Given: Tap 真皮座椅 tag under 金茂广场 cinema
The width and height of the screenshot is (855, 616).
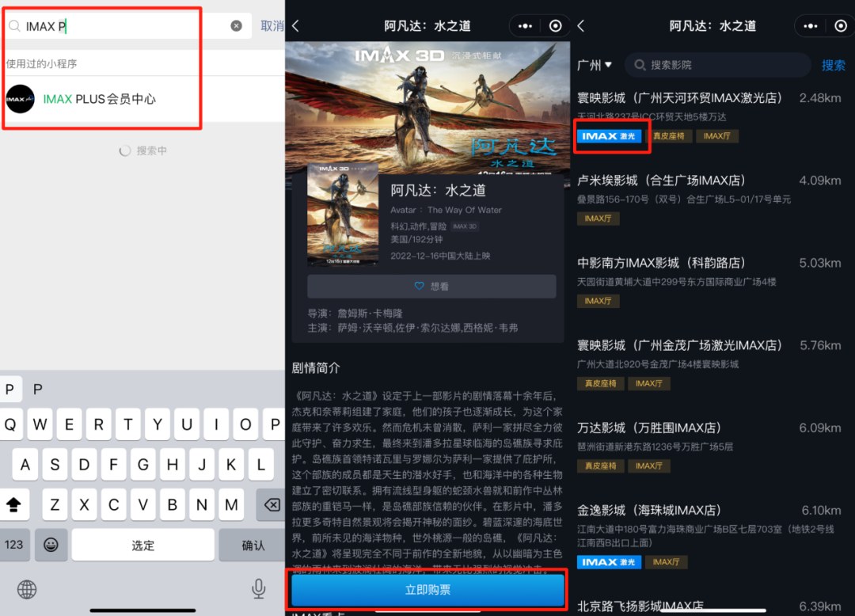Looking at the screenshot, I should pos(600,383).
